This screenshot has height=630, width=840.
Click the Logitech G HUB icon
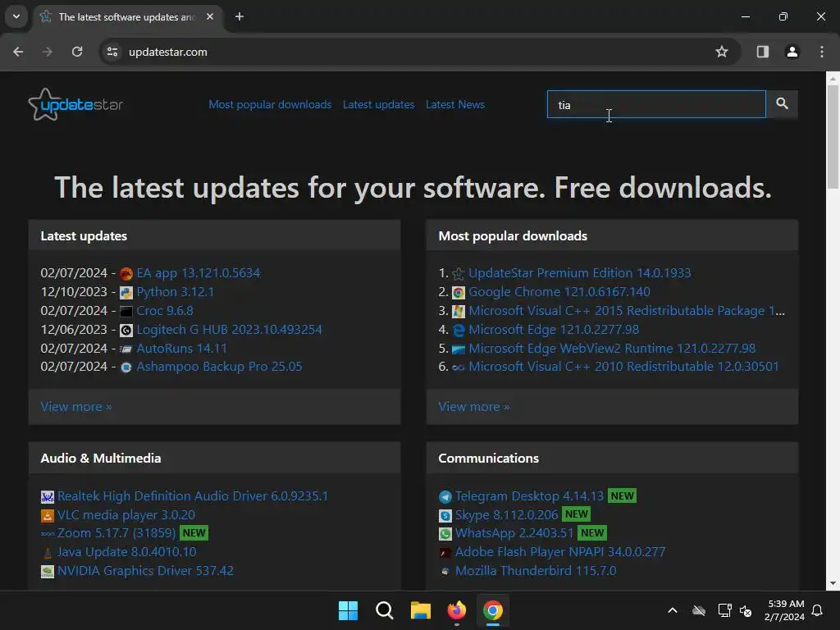(x=126, y=330)
